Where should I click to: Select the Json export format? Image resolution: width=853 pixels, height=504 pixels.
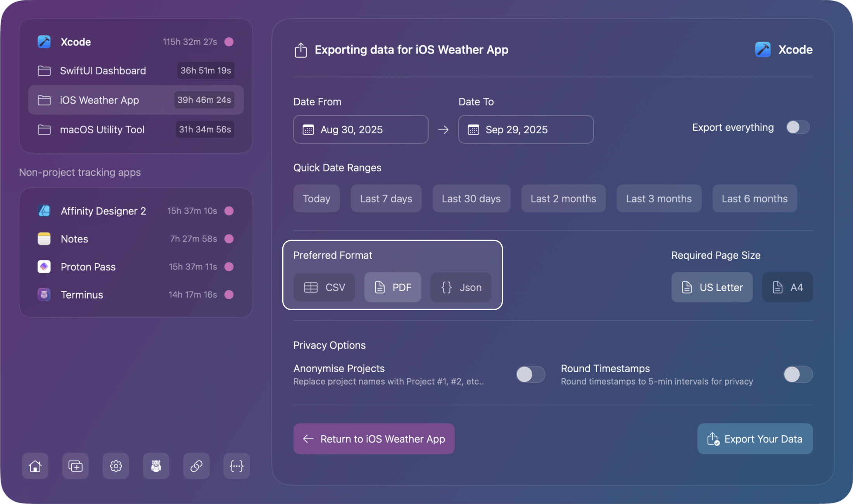tap(461, 287)
